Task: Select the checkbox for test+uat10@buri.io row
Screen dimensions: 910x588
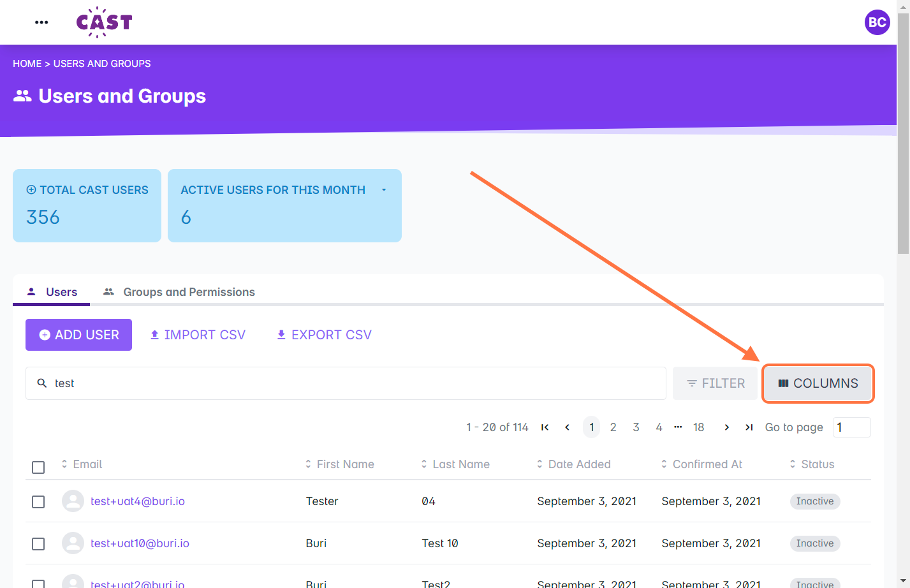Action: 38,544
